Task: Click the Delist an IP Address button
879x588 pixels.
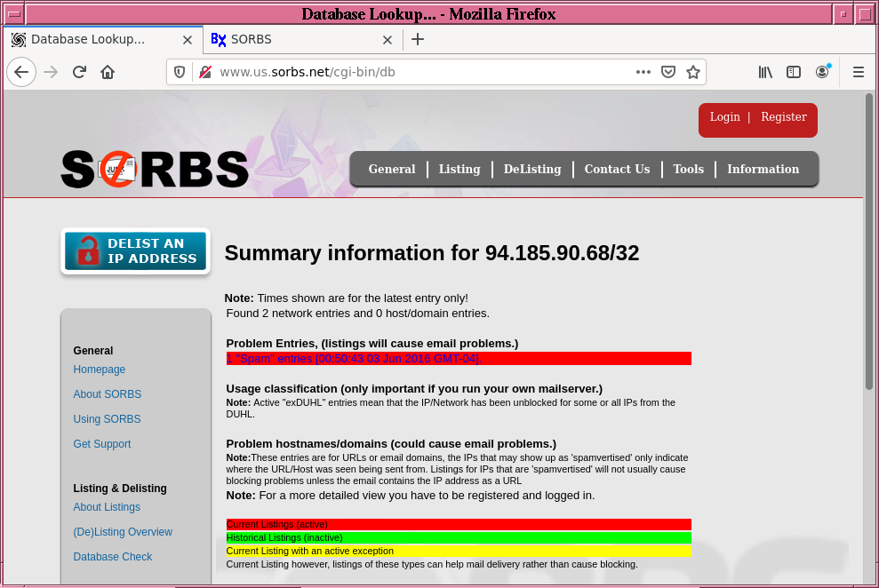Action: point(135,251)
